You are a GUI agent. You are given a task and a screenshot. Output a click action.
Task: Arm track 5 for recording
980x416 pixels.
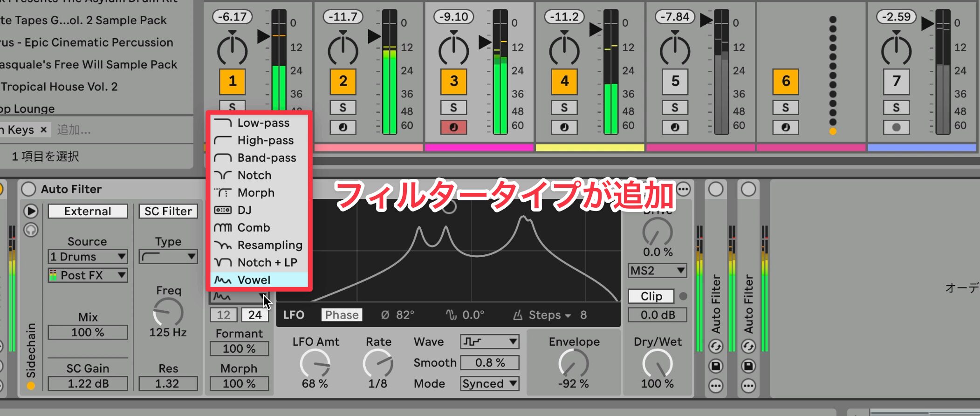(x=675, y=127)
